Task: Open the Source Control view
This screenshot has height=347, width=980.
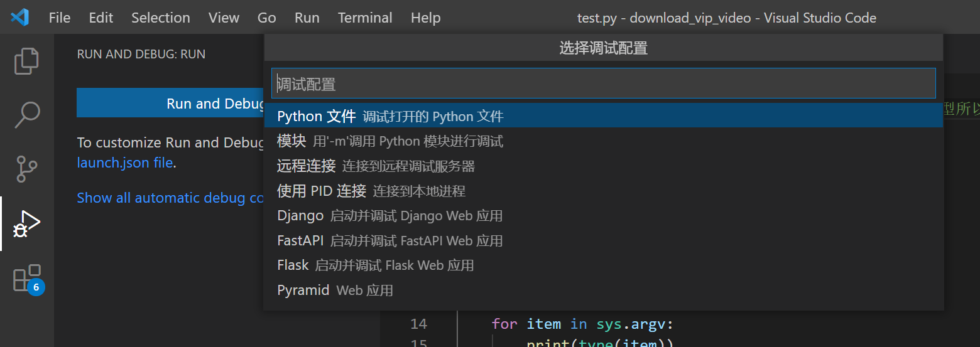Action: [x=26, y=169]
